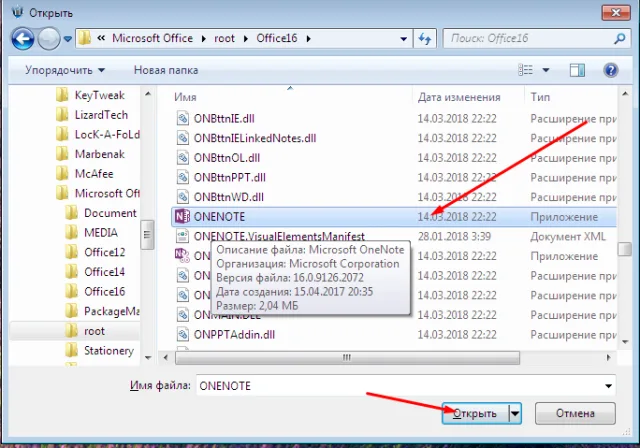This screenshot has width=640, height=448.
Task: Select the ONBttnWD.dll file icon
Action: [182, 197]
